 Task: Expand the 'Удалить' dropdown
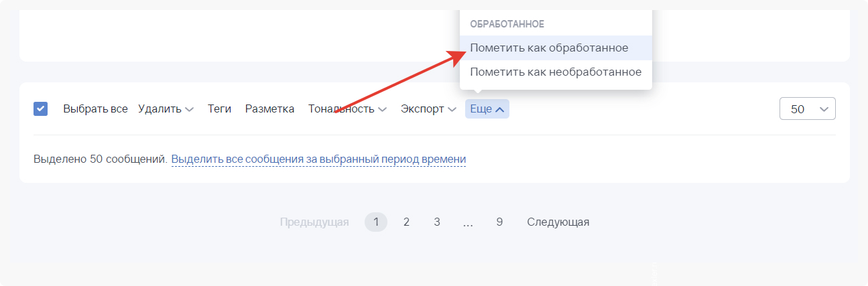[166, 109]
